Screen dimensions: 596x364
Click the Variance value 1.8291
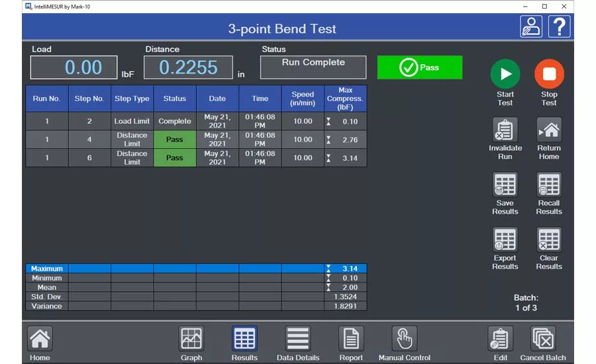pos(346,306)
